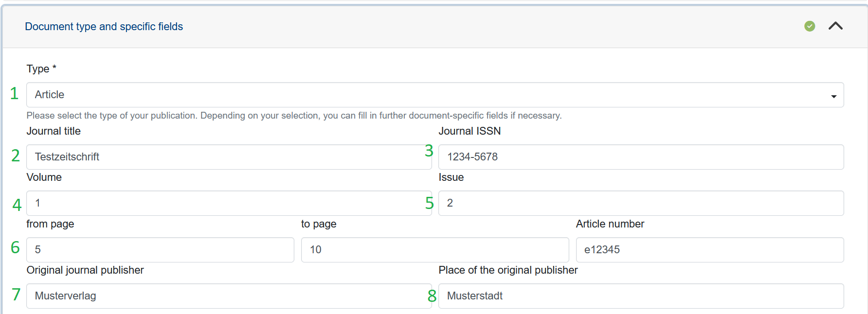Click into the Issue input field
Viewport: 868px width, 314px height.
pyautogui.click(x=641, y=203)
